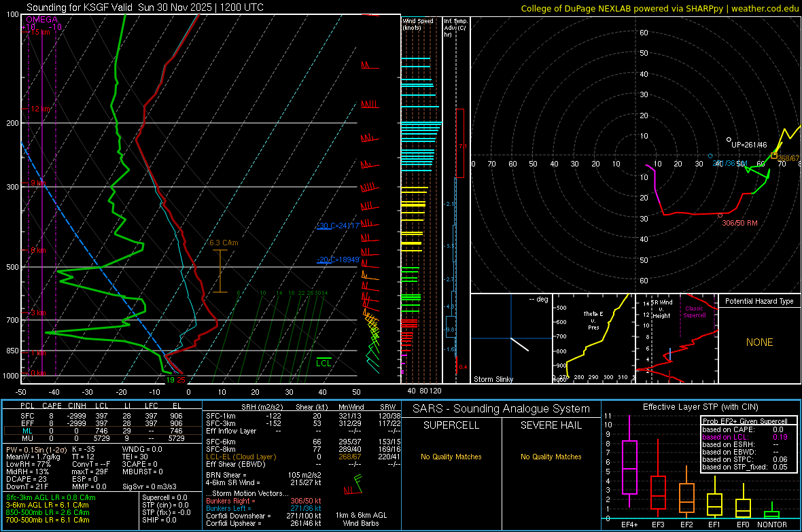Click the 'based on STPC: 0.06' line
Screen dimensions: 802x532
click(x=744, y=459)
